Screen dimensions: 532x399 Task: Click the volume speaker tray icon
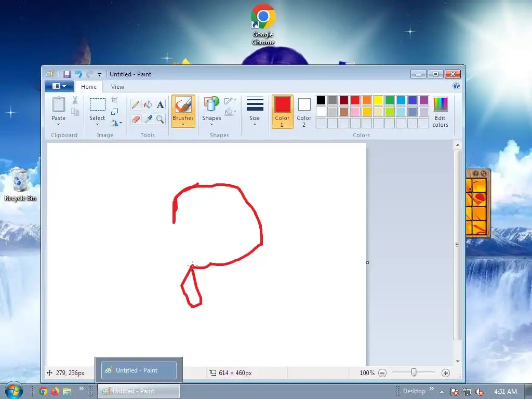pyautogui.click(x=480, y=392)
